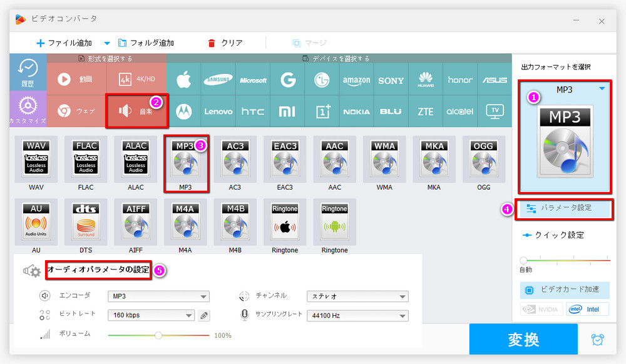Open the 履歴 history icon
This screenshot has height=364, width=626.
tap(28, 71)
